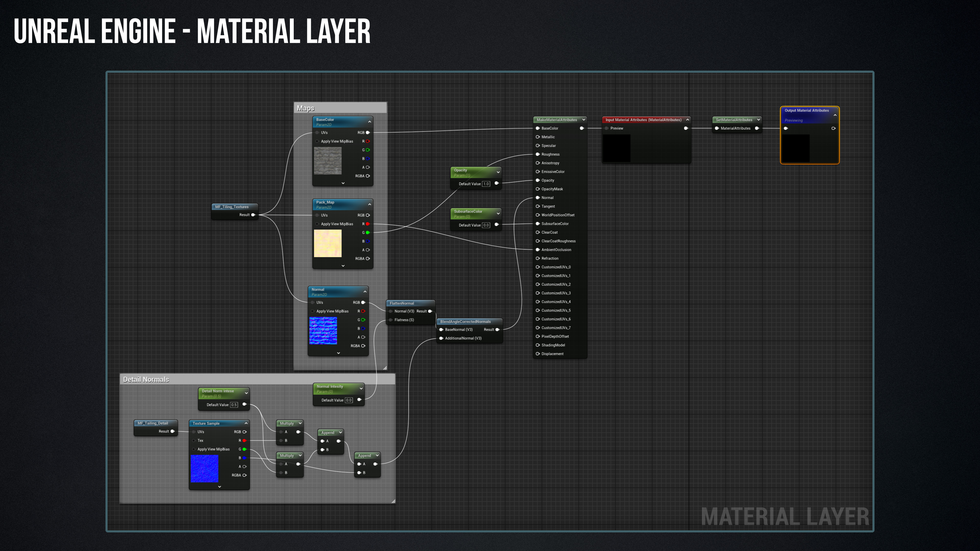
Task: Click MF_Tiling_Textures Result output pin
Action: 253,215
